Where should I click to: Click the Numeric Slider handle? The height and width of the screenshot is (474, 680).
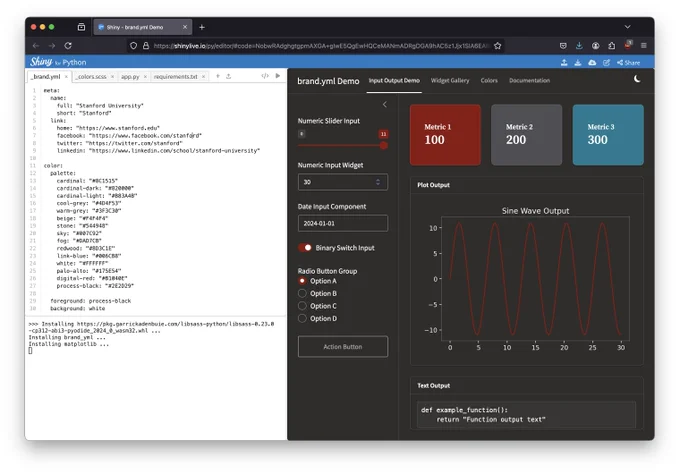click(x=383, y=146)
